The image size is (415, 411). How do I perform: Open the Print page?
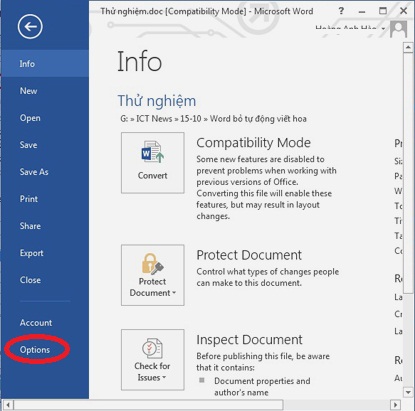click(45, 199)
